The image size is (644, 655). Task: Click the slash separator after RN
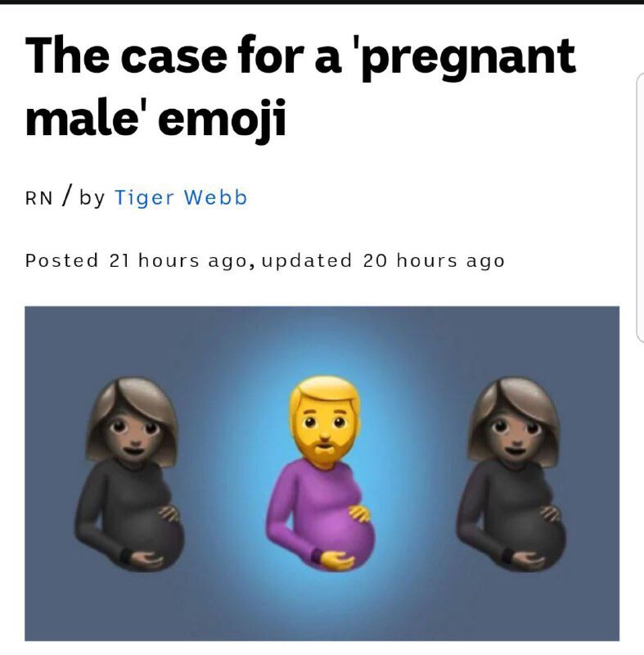click(x=66, y=196)
